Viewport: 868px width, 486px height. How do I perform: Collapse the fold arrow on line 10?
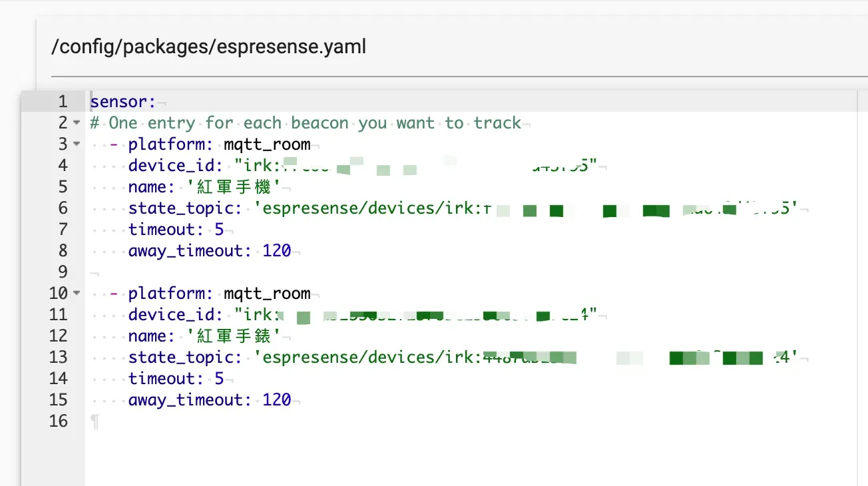76,294
